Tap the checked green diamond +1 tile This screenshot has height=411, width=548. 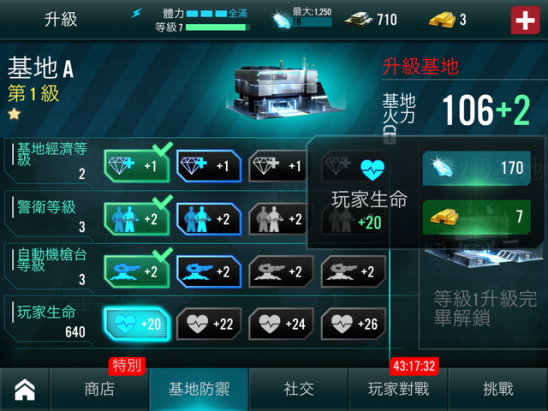pyautogui.click(x=137, y=166)
